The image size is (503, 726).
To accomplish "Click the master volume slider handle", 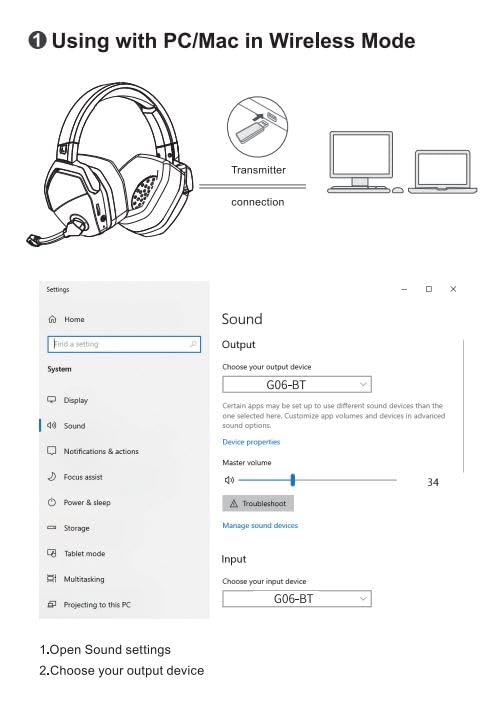I will point(293,480).
